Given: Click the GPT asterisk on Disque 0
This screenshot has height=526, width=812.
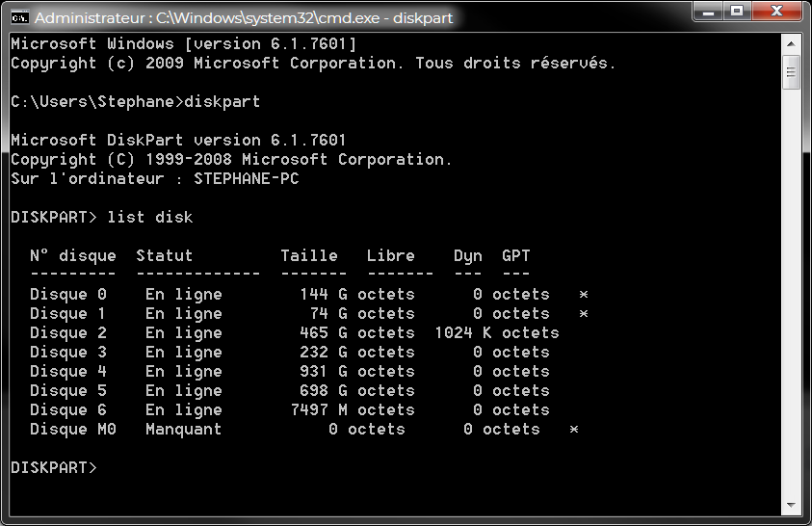Looking at the screenshot, I should (x=583, y=295).
